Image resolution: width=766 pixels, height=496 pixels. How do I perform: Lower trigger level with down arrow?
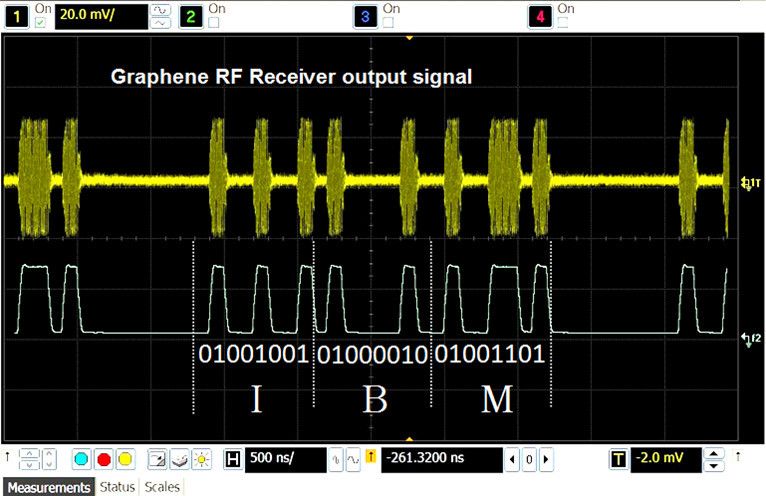(x=714, y=466)
